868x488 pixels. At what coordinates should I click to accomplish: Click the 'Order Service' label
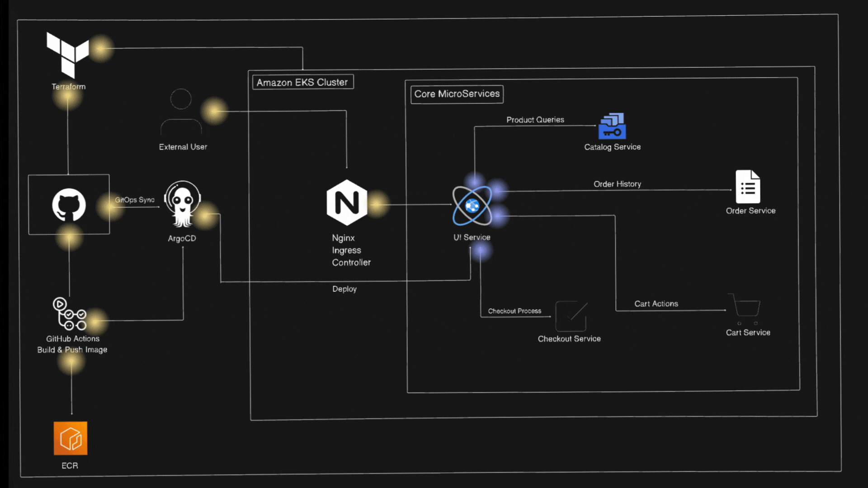(x=750, y=211)
